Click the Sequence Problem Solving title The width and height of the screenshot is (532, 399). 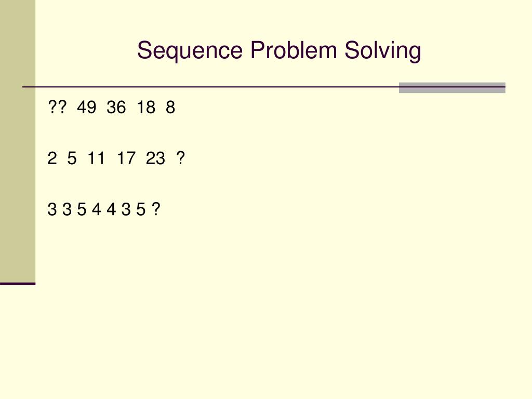(279, 51)
